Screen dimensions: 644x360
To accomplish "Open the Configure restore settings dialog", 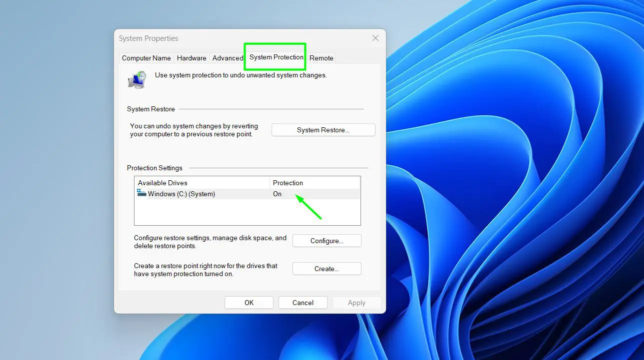I will (326, 241).
